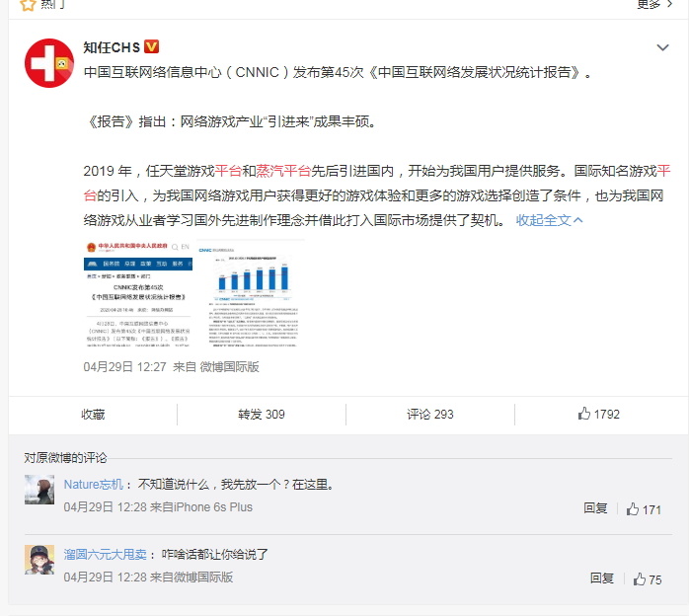Reply to Nature忘机's comment
The image size is (689, 616).
tap(595, 508)
